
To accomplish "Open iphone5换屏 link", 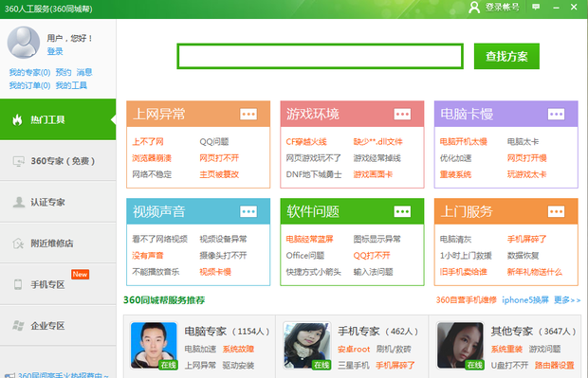I will point(525,300).
